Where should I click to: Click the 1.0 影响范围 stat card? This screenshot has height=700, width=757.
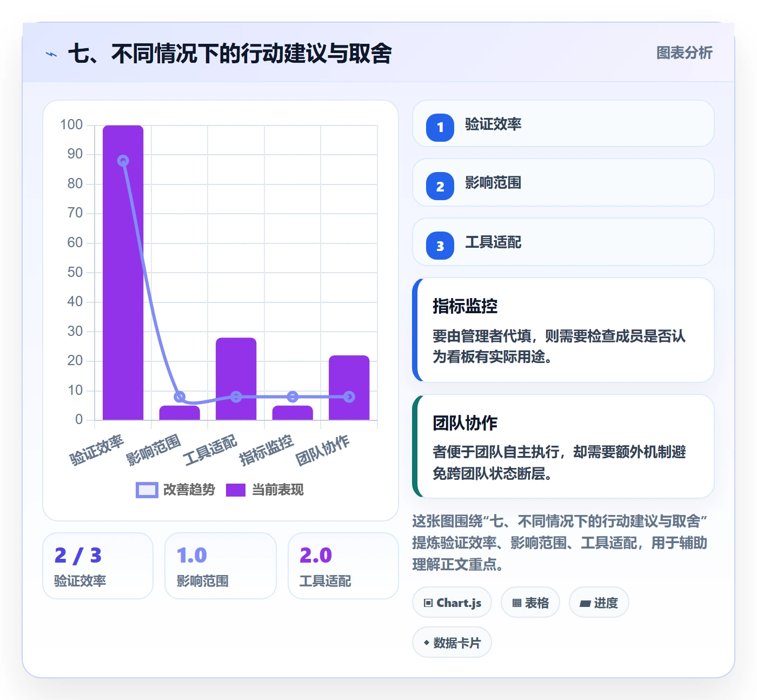(221, 566)
